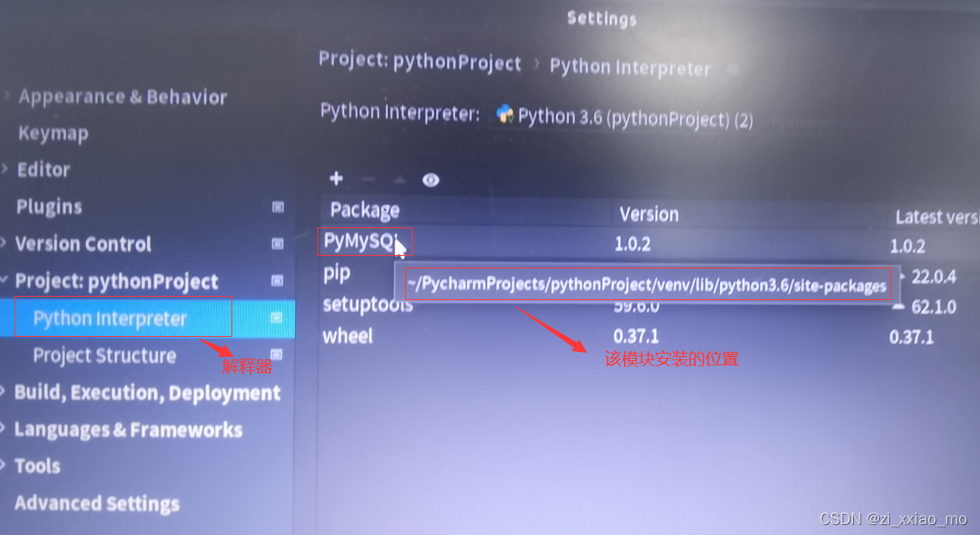Viewport: 980px width, 535px height.
Task: Open Project Structure settings page
Action: pos(105,355)
